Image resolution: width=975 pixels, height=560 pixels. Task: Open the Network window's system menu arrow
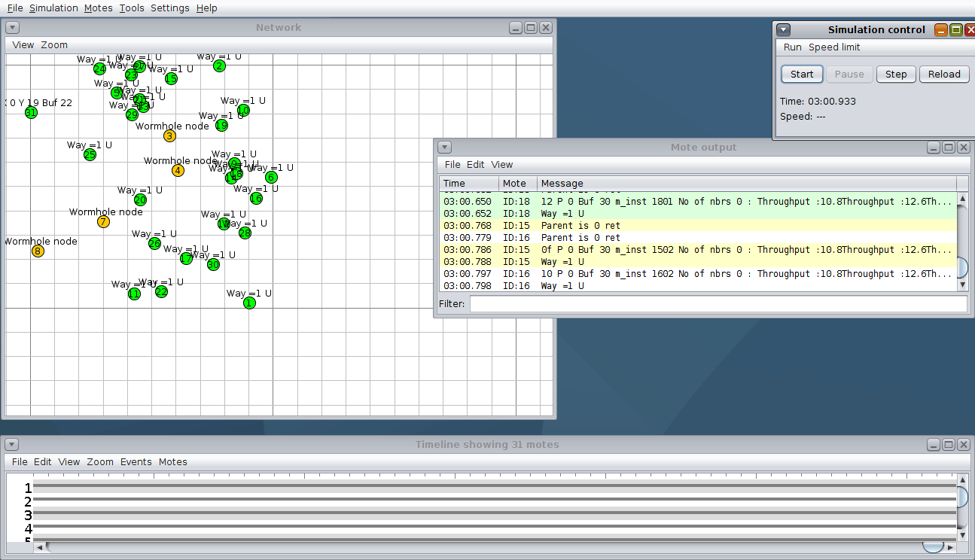(x=12, y=28)
